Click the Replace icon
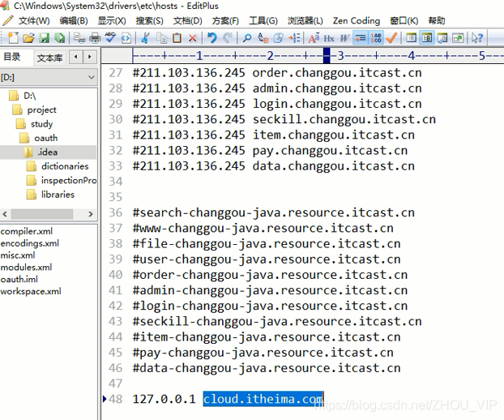This screenshot has height=420, width=504. 263,38
